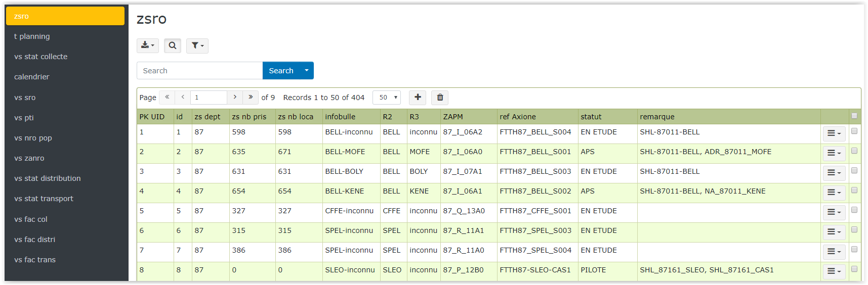Expand the Search button dropdown arrow
The height and width of the screenshot is (285, 868).
[x=307, y=70]
